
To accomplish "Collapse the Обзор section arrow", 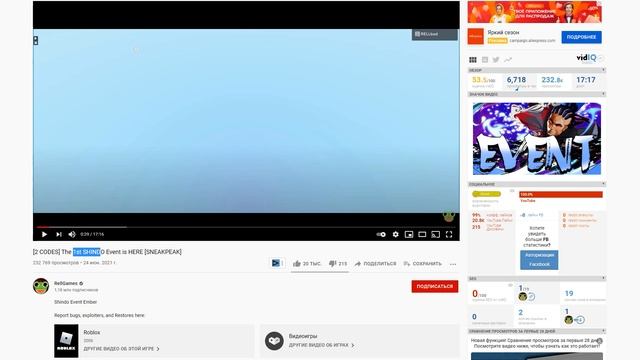I will tap(603, 70).
